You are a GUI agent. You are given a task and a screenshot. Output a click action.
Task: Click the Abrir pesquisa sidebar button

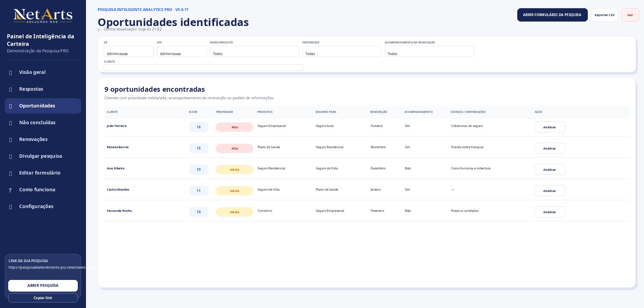(43, 286)
